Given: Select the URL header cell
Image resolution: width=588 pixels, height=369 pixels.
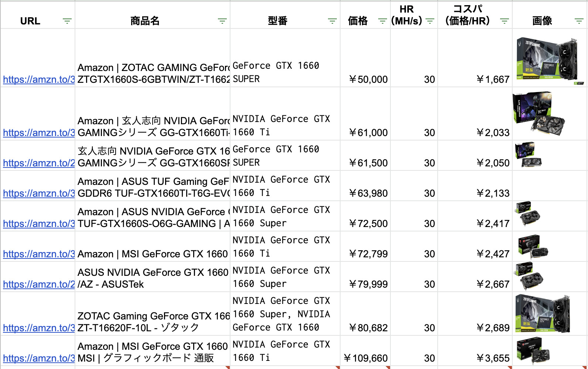Looking at the screenshot, I should coord(38,15).
